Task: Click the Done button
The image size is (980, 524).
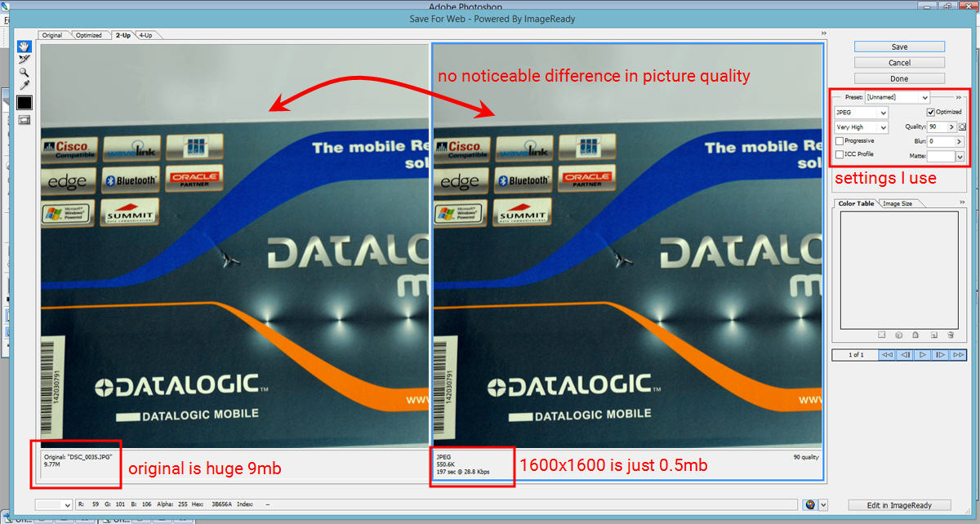Action: [x=899, y=78]
